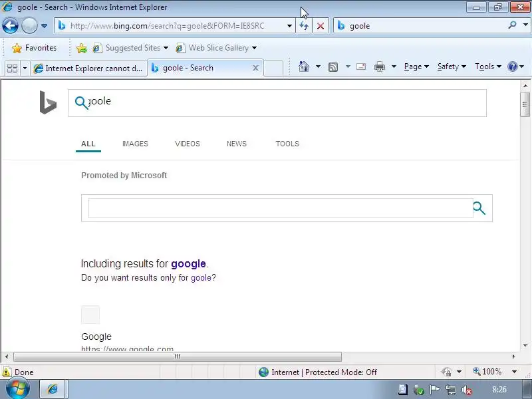Expand the Home button dropdown arrow
532x399 pixels.
click(x=318, y=66)
